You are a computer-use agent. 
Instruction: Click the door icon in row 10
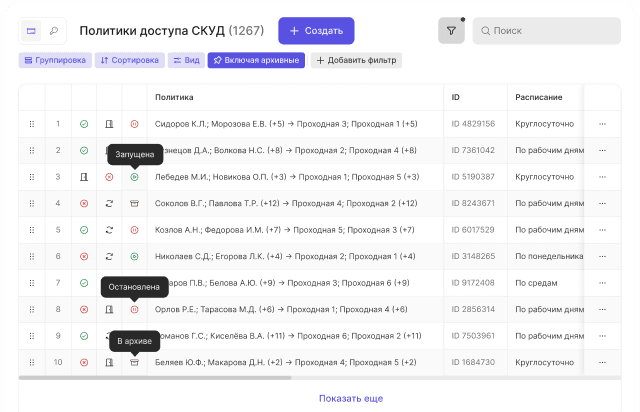click(x=109, y=362)
